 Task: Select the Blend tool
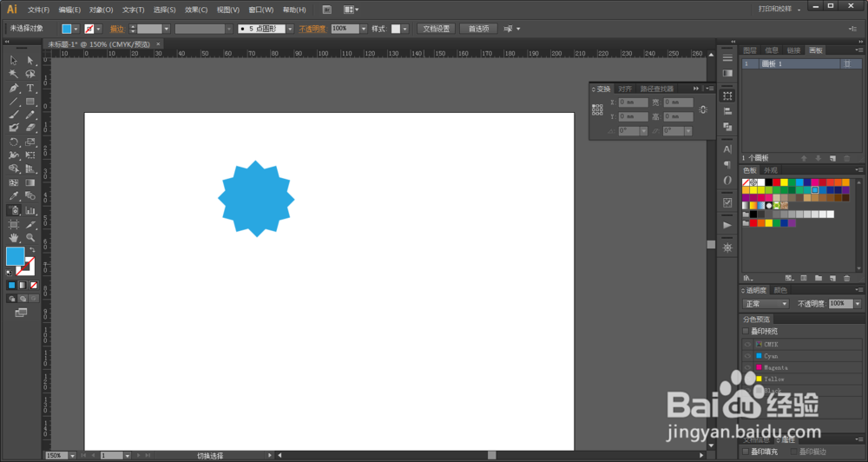pos(30,195)
